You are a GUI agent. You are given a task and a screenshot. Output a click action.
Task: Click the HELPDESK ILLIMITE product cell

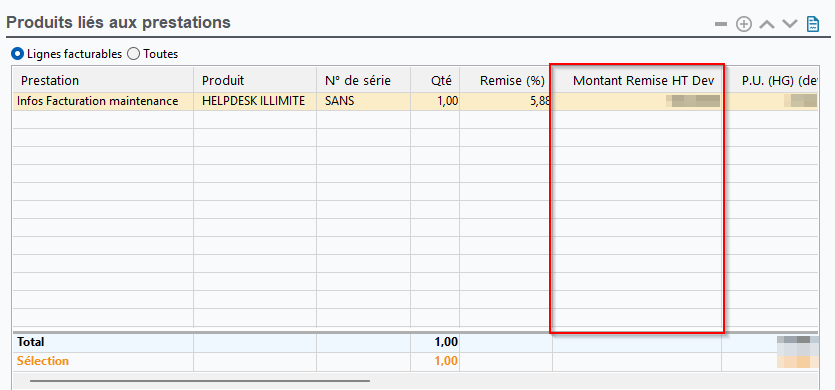[255, 101]
